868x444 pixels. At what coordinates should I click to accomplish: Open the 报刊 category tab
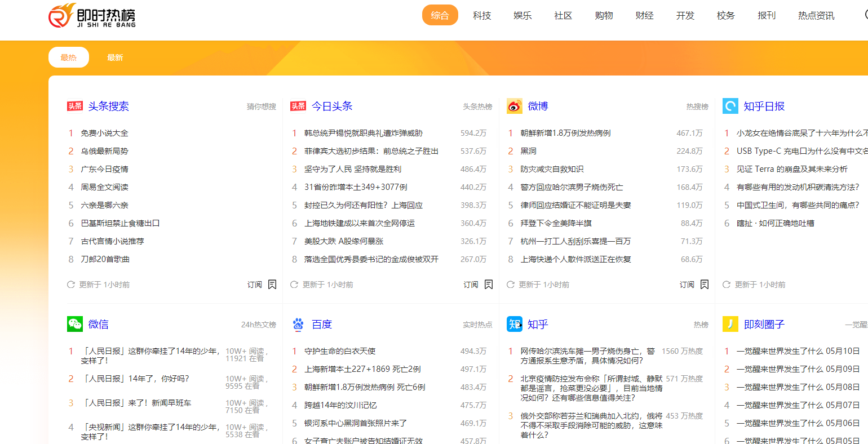coord(767,16)
